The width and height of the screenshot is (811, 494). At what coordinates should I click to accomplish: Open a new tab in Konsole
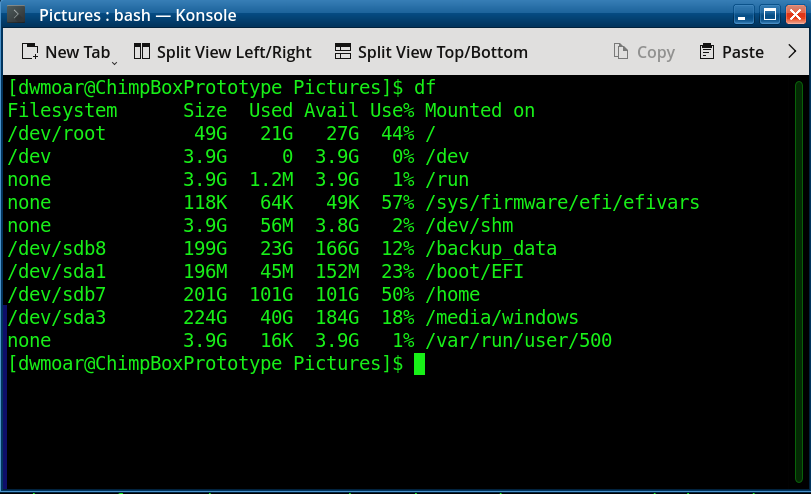point(64,52)
